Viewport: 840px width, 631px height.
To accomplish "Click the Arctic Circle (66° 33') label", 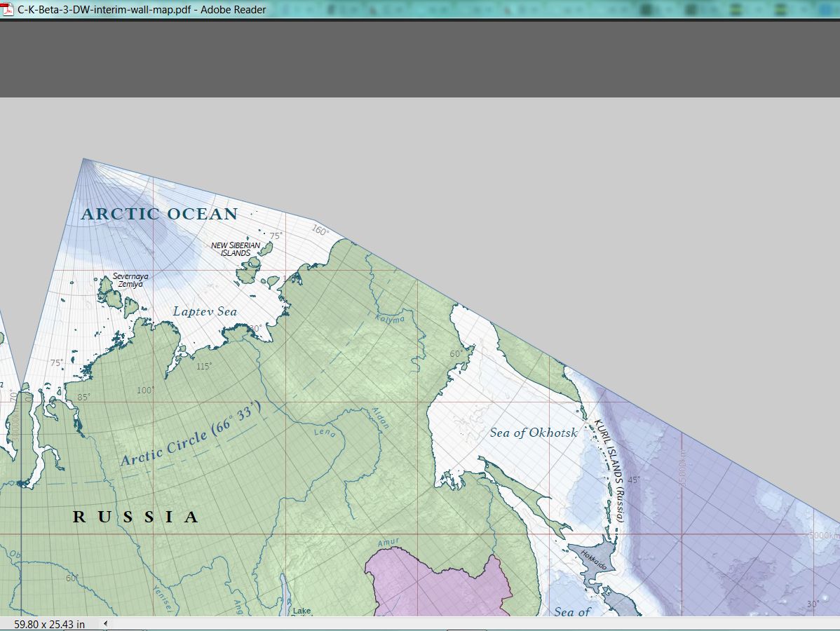I will (191, 433).
